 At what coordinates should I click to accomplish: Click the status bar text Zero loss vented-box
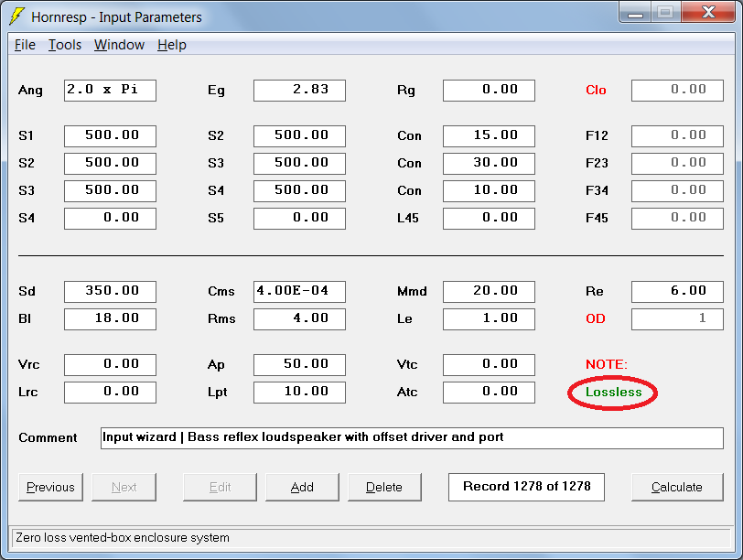click(123, 538)
